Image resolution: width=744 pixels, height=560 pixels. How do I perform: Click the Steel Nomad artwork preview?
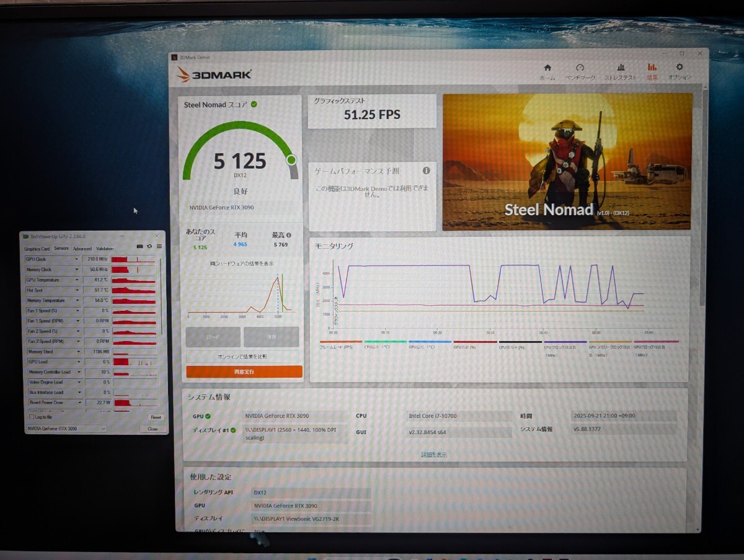pos(567,161)
